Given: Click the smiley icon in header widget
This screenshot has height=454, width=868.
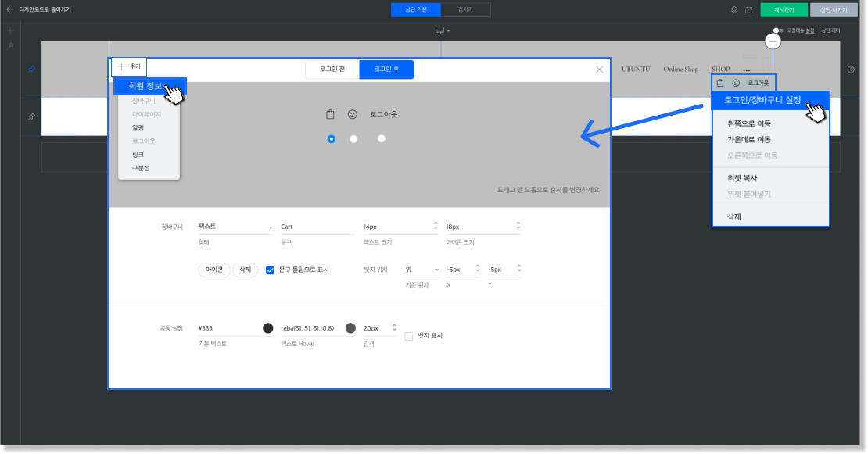Looking at the screenshot, I should pyautogui.click(x=736, y=83).
